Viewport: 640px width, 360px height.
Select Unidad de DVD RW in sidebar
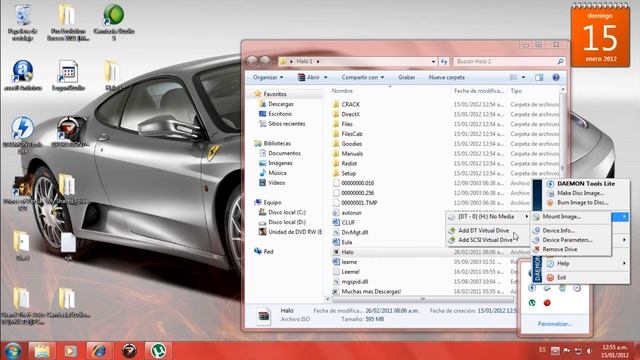coord(291,232)
